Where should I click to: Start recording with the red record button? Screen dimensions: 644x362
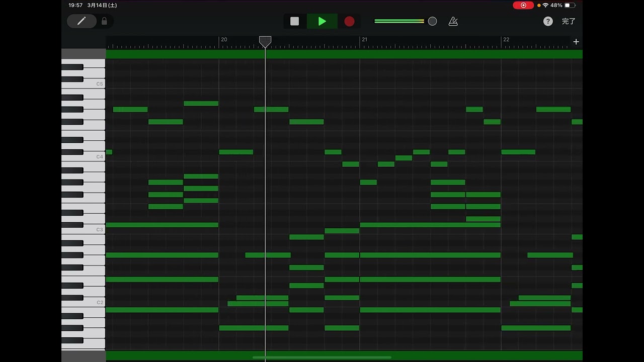(349, 21)
